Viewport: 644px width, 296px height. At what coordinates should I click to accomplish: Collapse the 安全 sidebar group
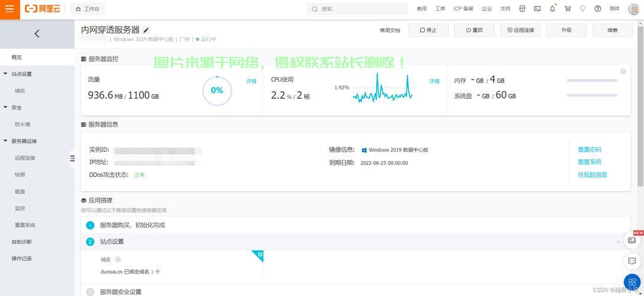5,108
